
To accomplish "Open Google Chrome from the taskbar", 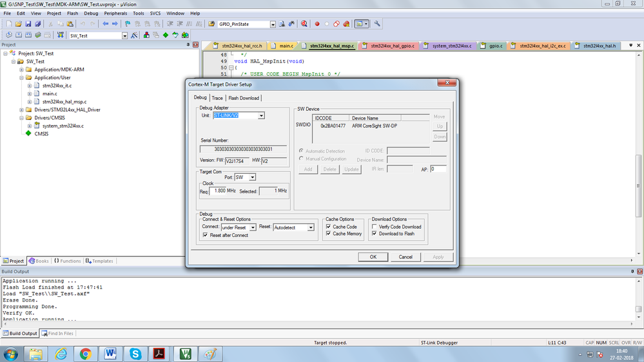I will (x=86, y=354).
